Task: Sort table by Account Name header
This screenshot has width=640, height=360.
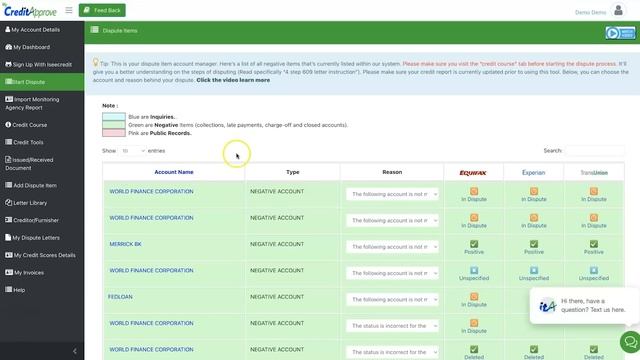Action: click(x=174, y=172)
